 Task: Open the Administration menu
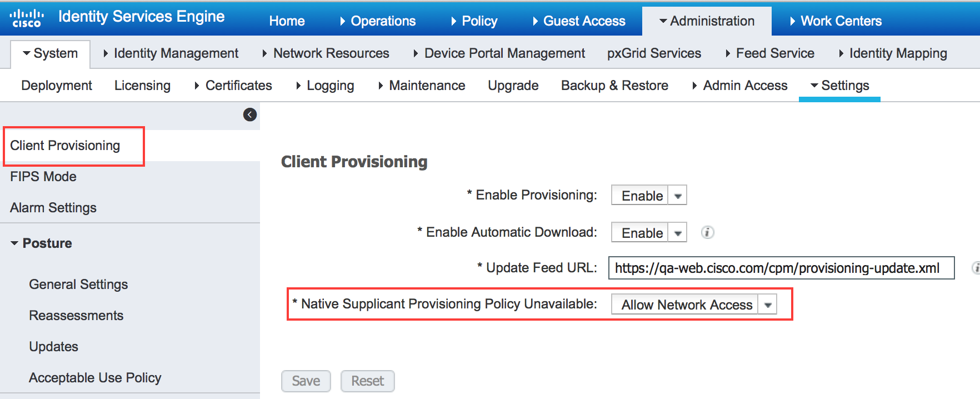(x=707, y=21)
